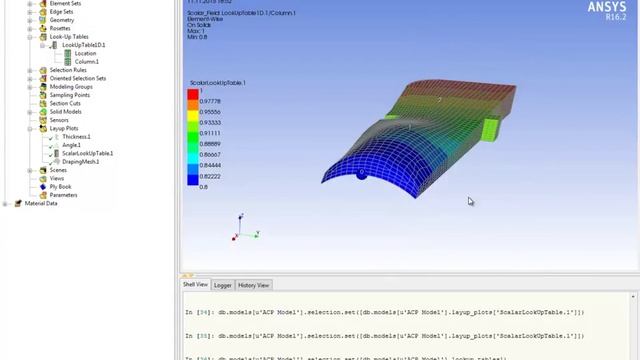Click the ScalarLookUpTable.1 legend title

[x=218, y=83]
